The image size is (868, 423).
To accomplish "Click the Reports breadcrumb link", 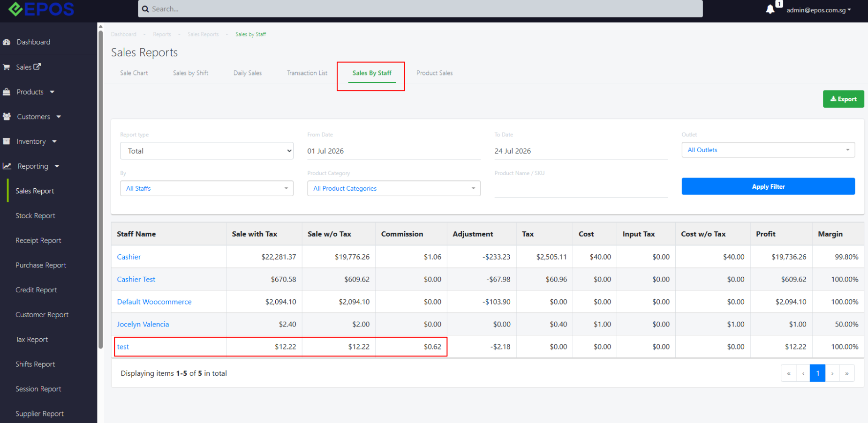I will click(162, 34).
